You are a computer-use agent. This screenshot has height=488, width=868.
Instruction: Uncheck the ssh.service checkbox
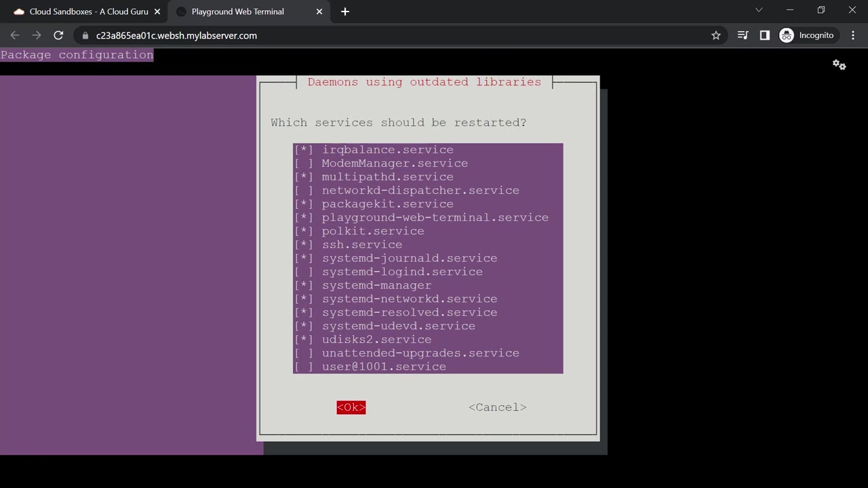[x=304, y=245]
